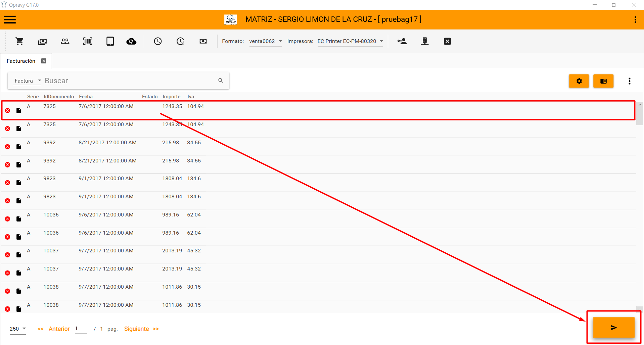The width and height of the screenshot is (644, 345).
Task: Open document icon of first 10037 row
Action: pos(19,255)
